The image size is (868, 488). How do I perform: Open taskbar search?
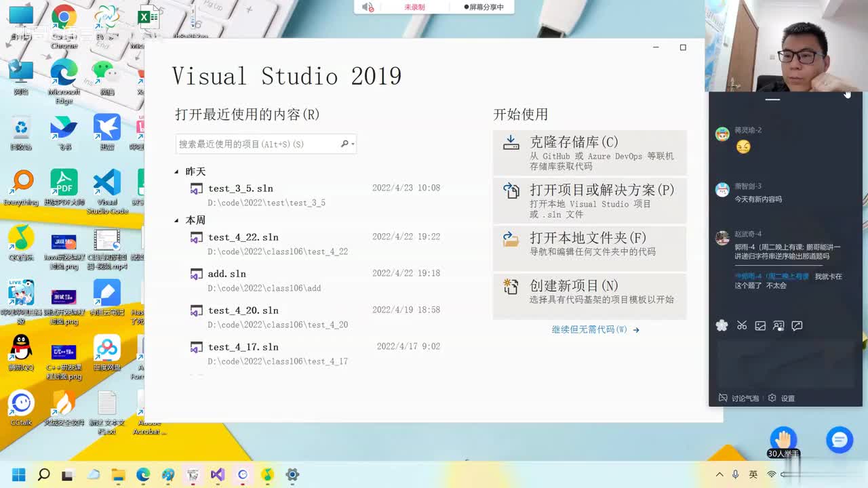pos(43,474)
